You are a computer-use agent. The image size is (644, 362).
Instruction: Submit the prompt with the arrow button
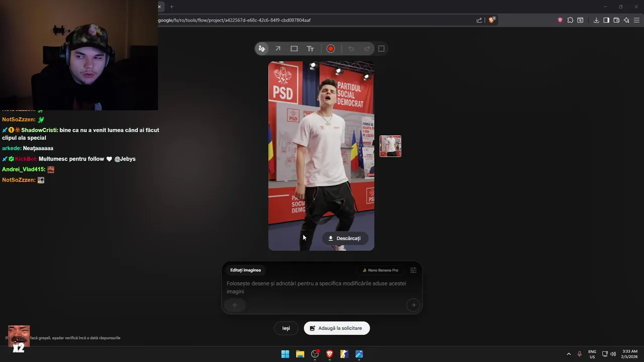click(x=413, y=305)
